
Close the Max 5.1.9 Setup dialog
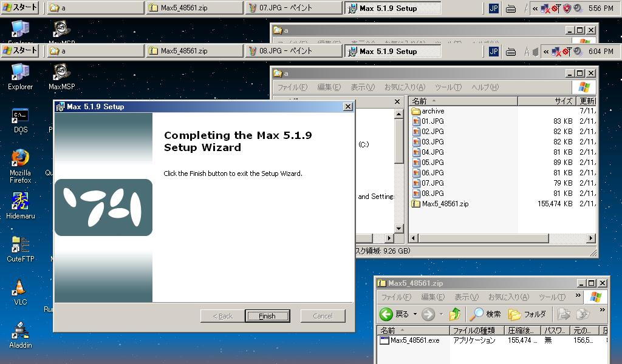[348, 107]
